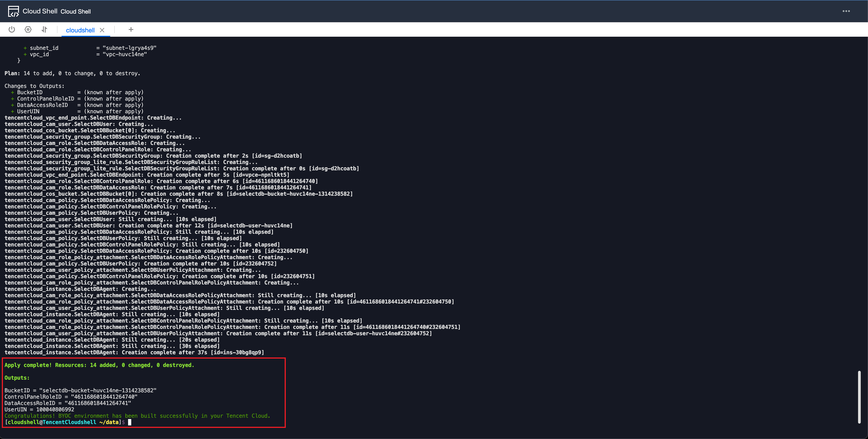Click the Cloud Shell logo icon
868x439 pixels.
click(x=14, y=11)
